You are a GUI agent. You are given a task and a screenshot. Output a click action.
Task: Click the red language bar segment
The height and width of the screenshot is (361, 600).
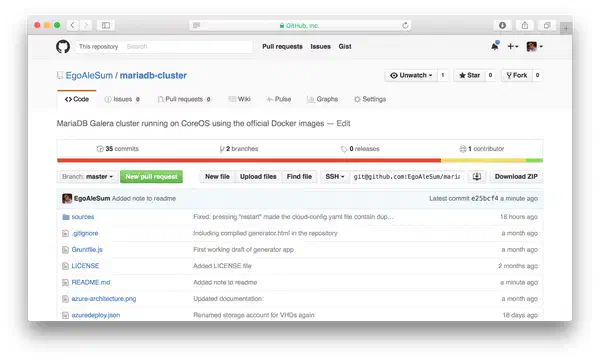point(249,160)
